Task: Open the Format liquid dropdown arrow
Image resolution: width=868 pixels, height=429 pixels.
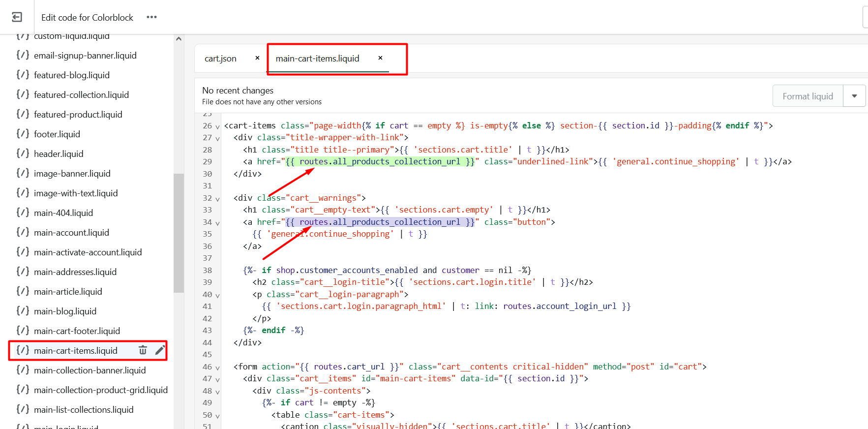Action: 854,96
